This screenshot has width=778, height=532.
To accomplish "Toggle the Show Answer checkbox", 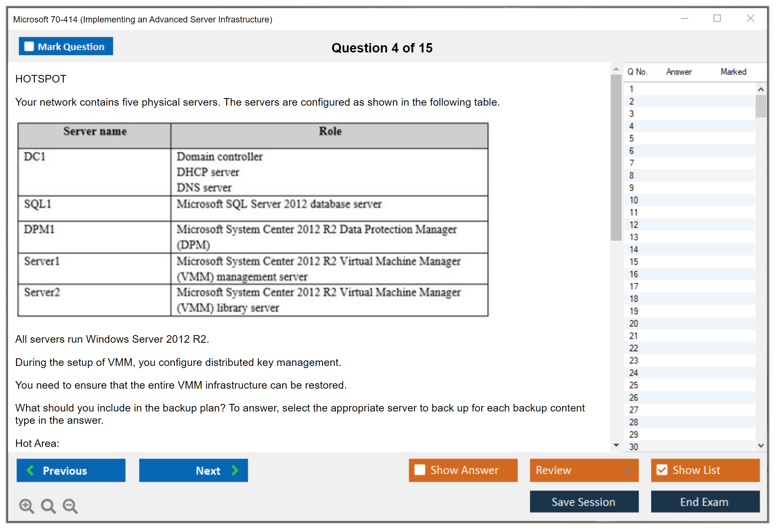I will [x=420, y=470].
